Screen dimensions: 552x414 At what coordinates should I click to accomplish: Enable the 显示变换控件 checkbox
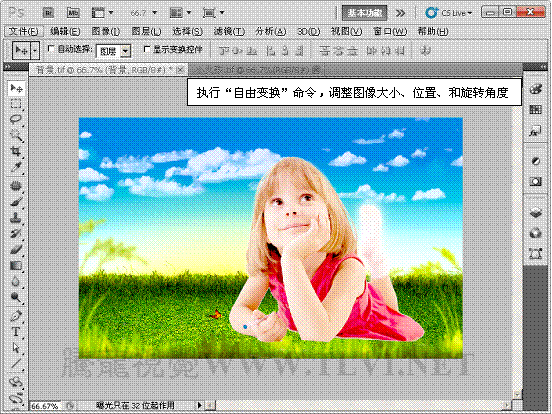[x=147, y=49]
